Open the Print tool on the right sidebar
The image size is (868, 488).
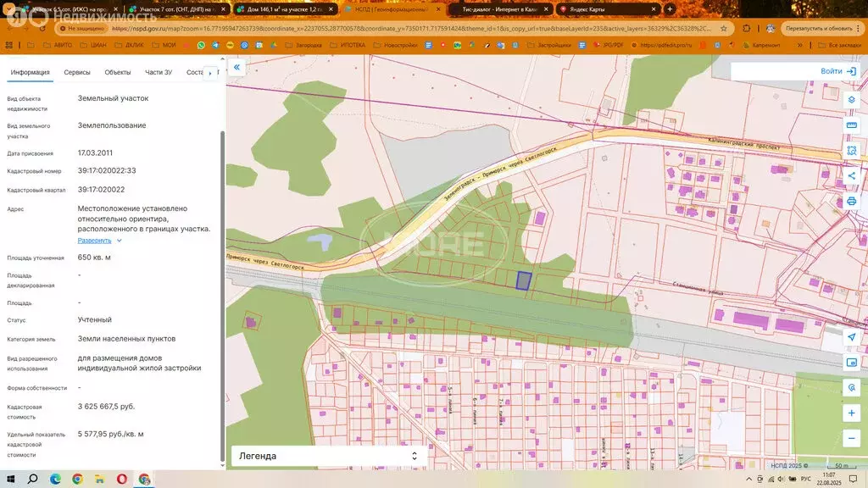pos(851,201)
